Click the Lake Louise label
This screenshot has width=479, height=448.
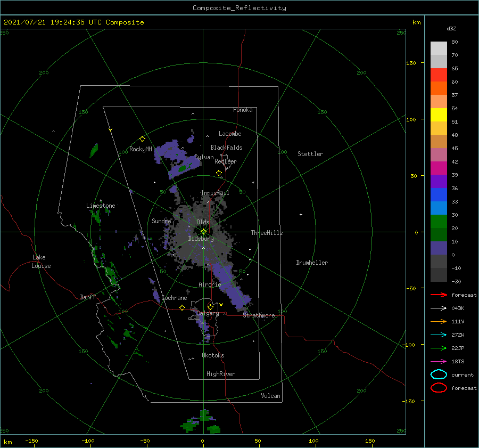tap(41, 262)
